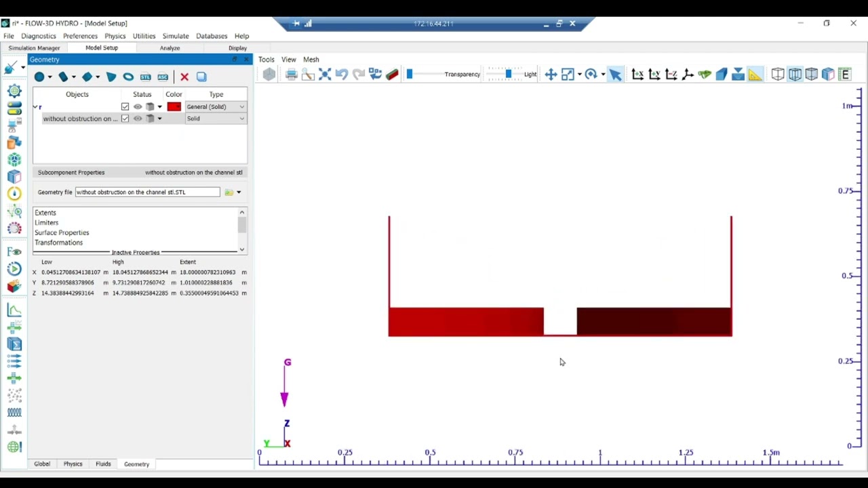Browse for geometry file folder icon

click(229, 192)
